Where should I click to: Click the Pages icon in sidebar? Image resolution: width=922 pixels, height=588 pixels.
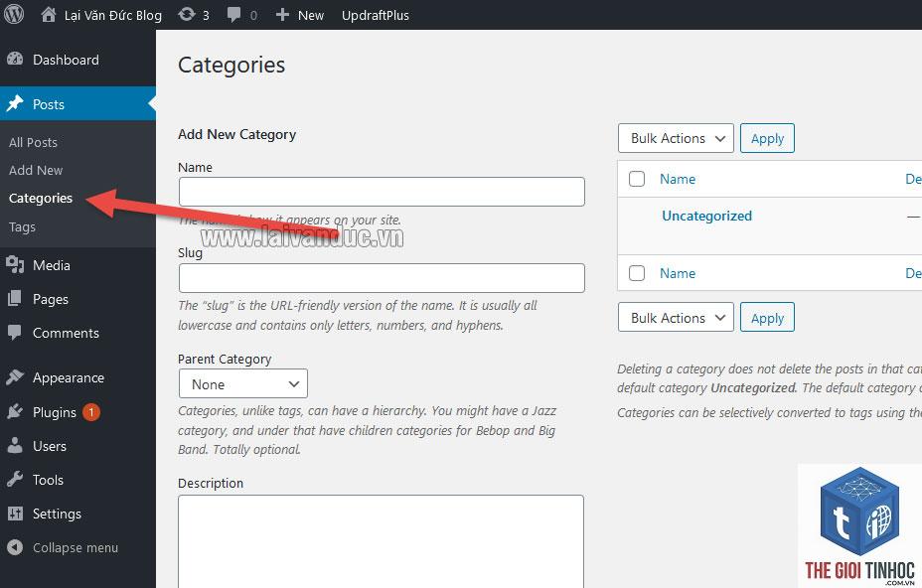pyautogui.click(x=15, y=299)
